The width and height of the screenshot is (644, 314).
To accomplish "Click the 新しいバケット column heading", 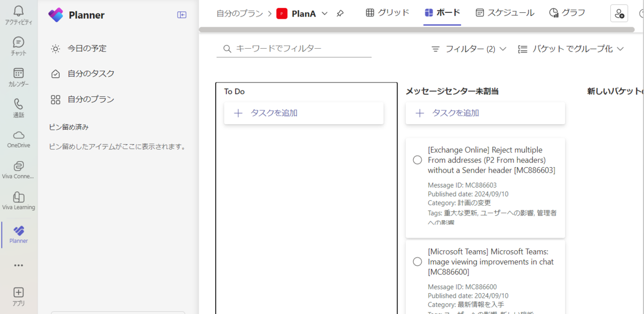I will 616,92.
